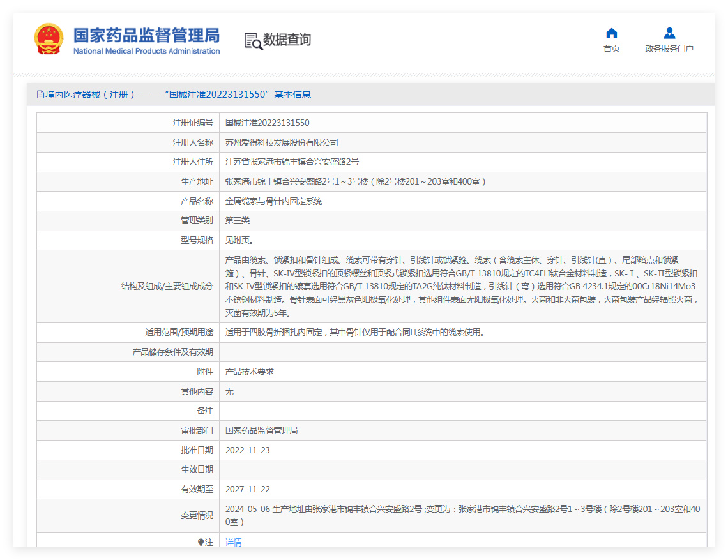
Task: Click registrant address 江苏省张家港市锦丰镇合兴安盛路2号
Action: pyautogui.click(x=292, y=162)
